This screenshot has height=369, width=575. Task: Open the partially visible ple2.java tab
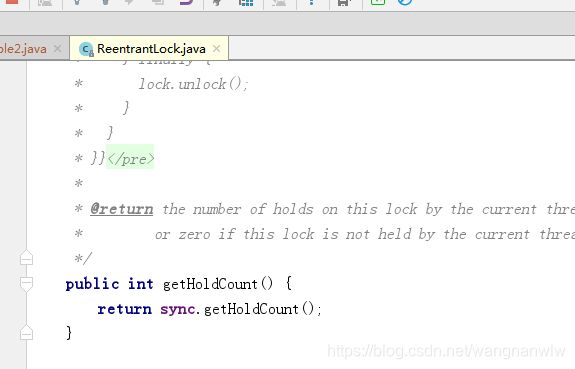click(x=23, y=49)
